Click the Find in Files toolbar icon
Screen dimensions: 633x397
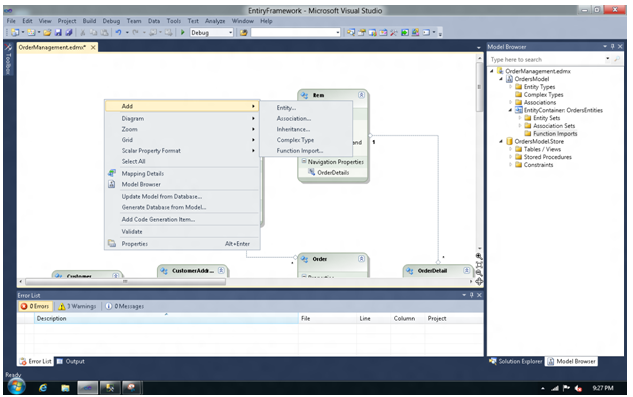tap(243, 32)
